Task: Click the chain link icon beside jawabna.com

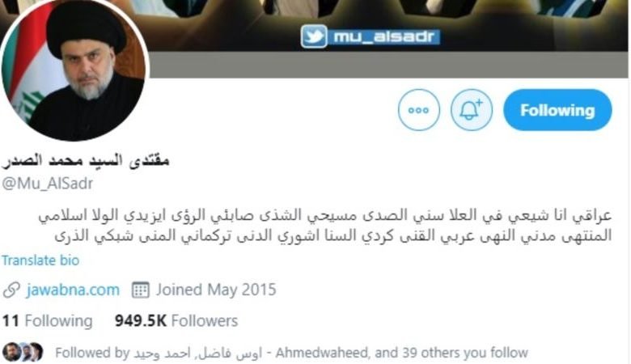Action: 11,290
